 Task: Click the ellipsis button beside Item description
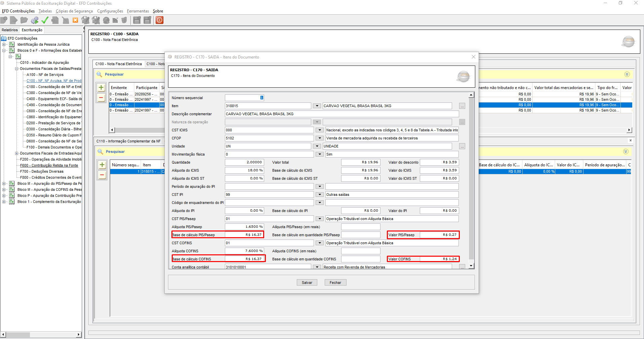click(x=462, y=106)
